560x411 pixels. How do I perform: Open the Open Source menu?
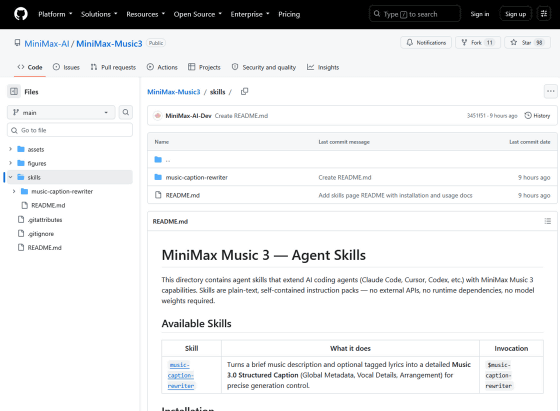pyautogui.click(x=198, y=14)
